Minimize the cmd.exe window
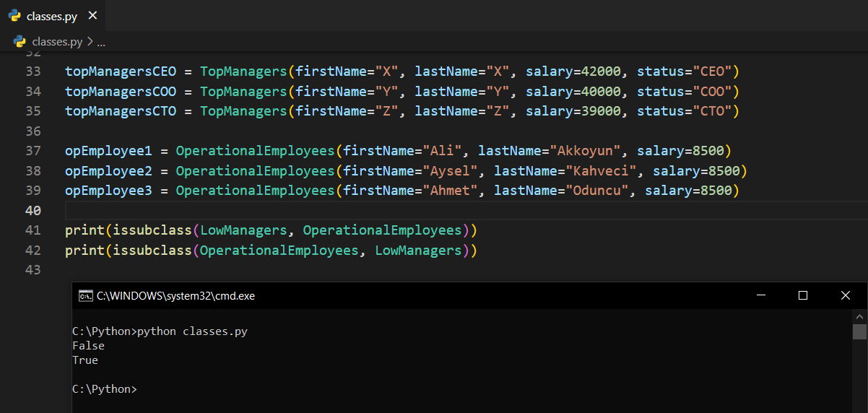 (x=760, y=295)
